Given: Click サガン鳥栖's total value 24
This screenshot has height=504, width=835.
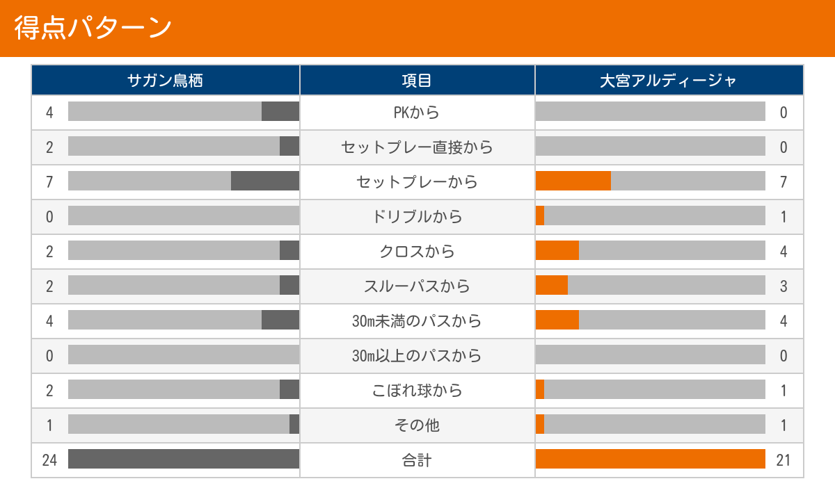Looking at the screenshot, I should pyautogui.click(x=49, y=460).
